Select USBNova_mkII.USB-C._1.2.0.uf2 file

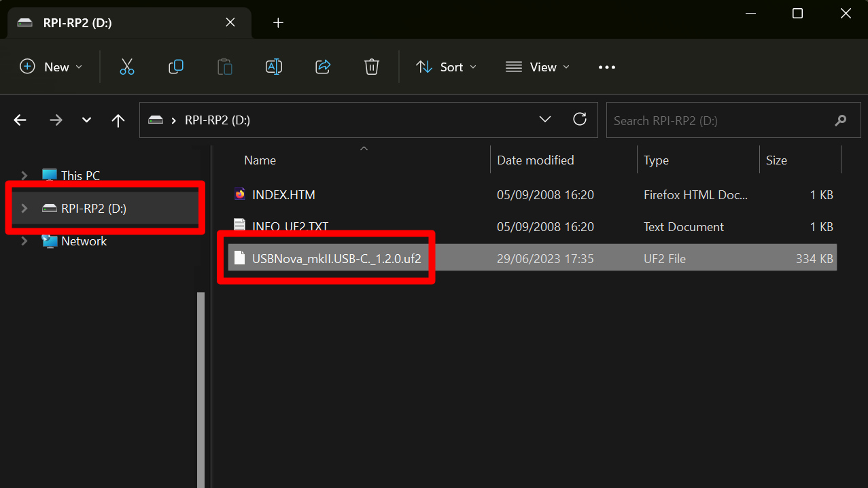point(336,259)
